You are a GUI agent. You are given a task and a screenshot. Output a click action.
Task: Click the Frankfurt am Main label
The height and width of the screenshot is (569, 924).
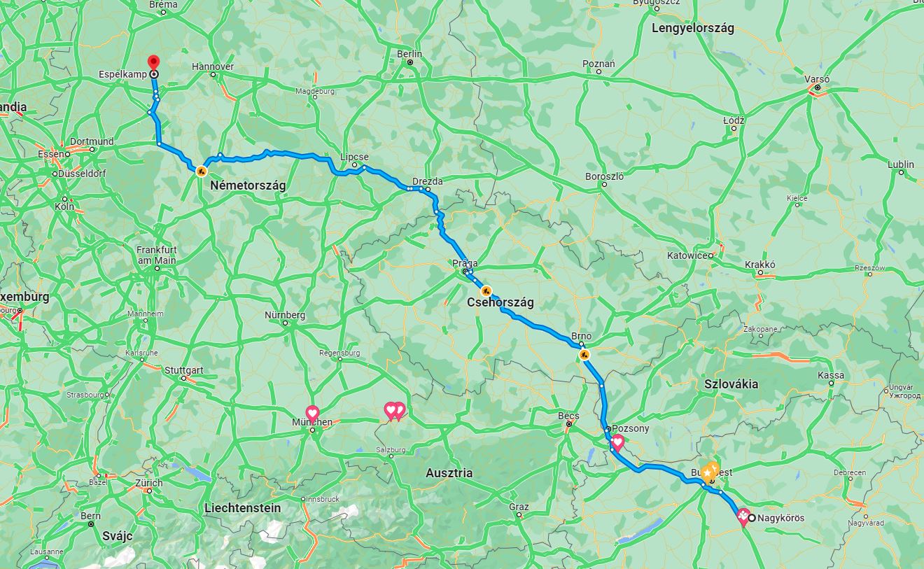point(157,255)
